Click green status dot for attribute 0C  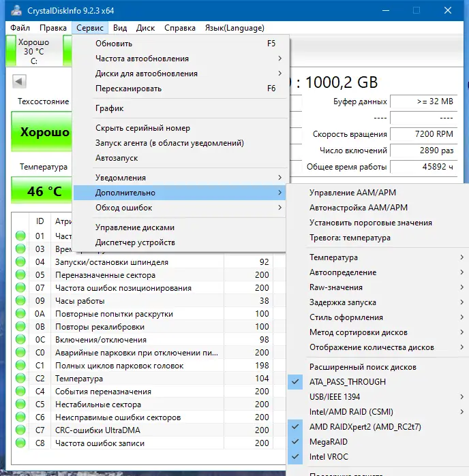click(x=20, y=339)
